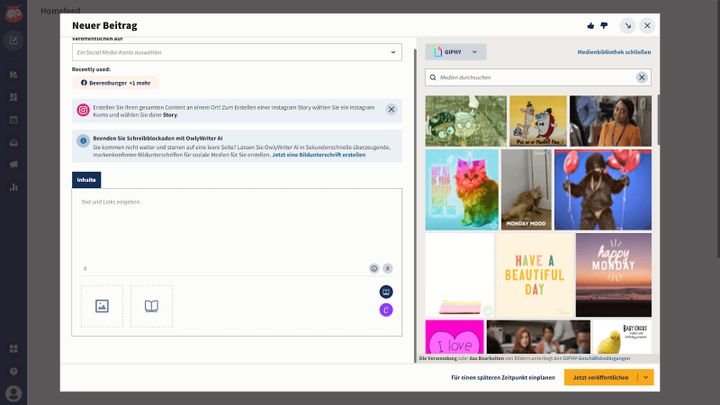
Task: Expand the publish options arrow
Action: click(x=646, y=377)
